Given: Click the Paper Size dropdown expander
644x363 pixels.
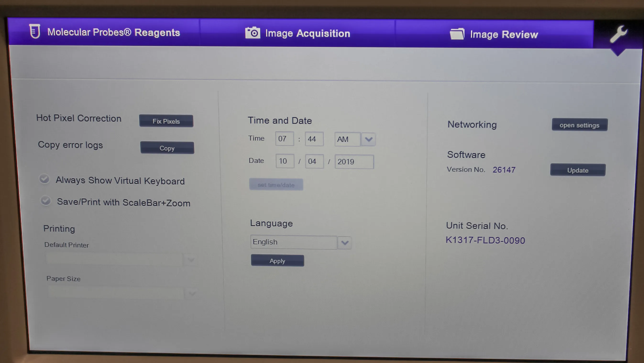Looking at the screenshot, I should pos(191,293).
